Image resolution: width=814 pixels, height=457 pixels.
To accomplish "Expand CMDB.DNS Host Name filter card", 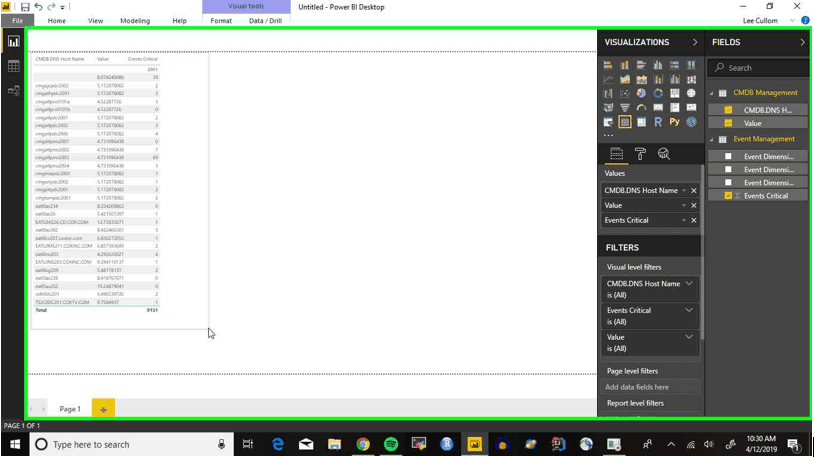I will click(689, 284).
